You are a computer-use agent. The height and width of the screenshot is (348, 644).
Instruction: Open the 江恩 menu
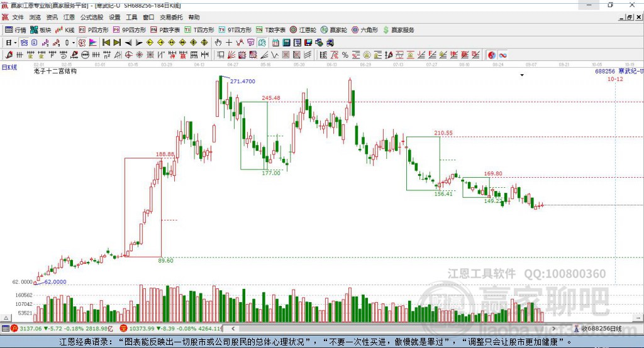[x=69, y=17]
